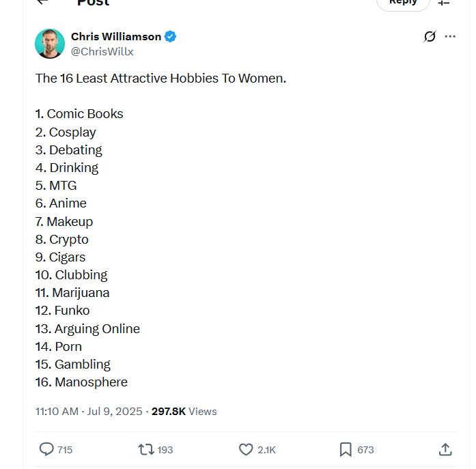Click the reply speech bubble icon
The image size is (476, 469).
46,449
